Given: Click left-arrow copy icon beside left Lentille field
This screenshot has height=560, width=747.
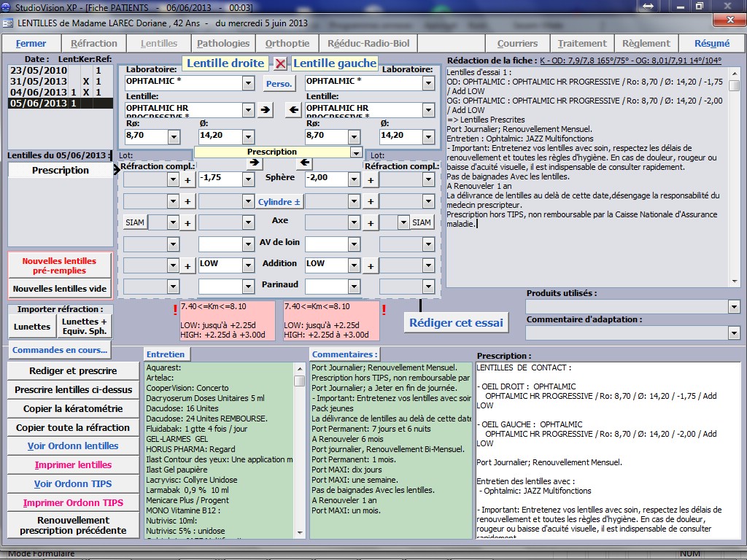Looking at the screenshot, I should pyautogui.click(x=292, y=111).
